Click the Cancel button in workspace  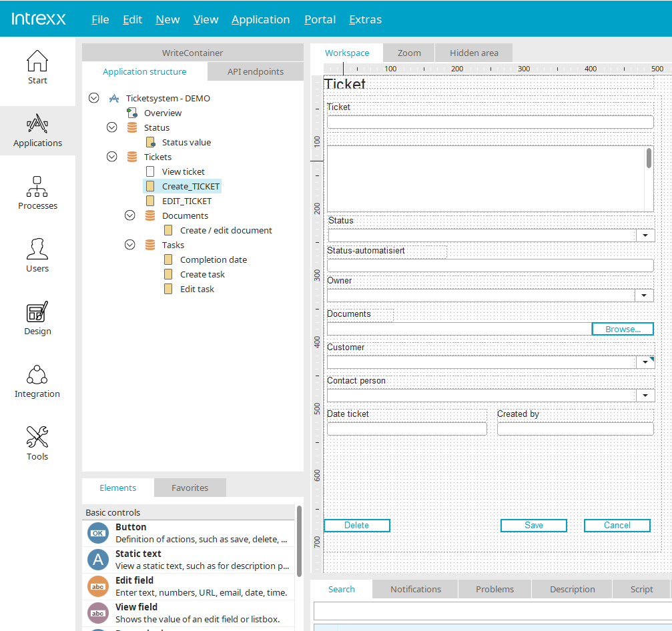coord(617,525)
